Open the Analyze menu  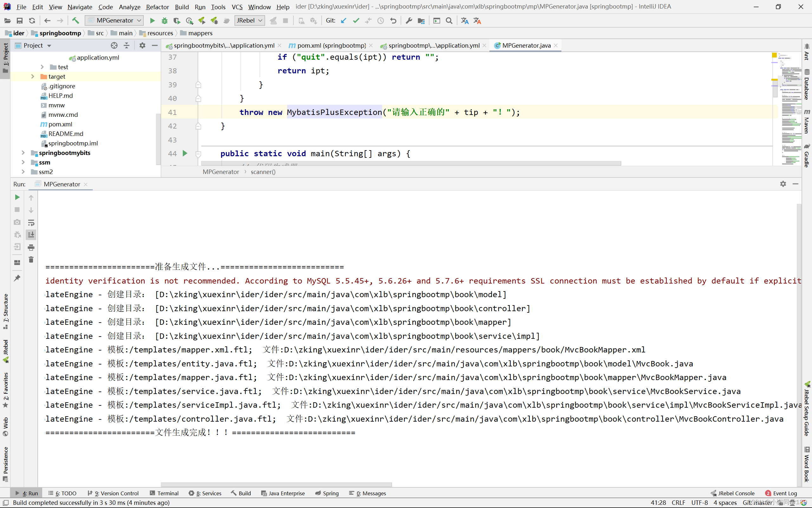129,7
